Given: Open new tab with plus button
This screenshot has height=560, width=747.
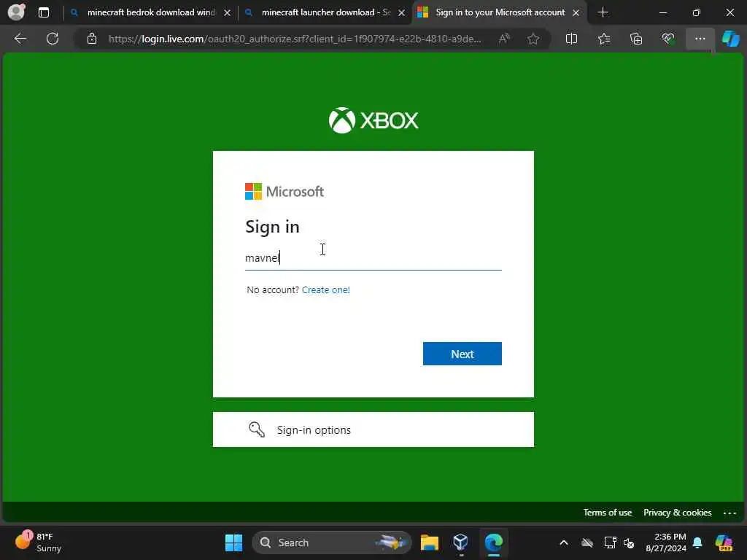Looking at the screenshot, I should tap(603, 12).
